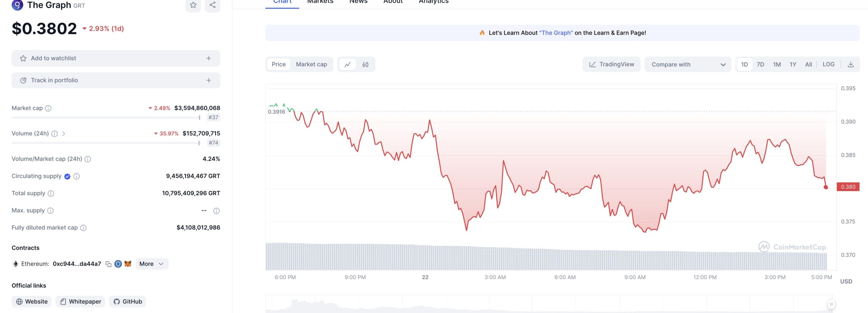This screenshot has height=313, width=868.
Task: Click the share icon next to The Graph
Action: pos(212,5)
